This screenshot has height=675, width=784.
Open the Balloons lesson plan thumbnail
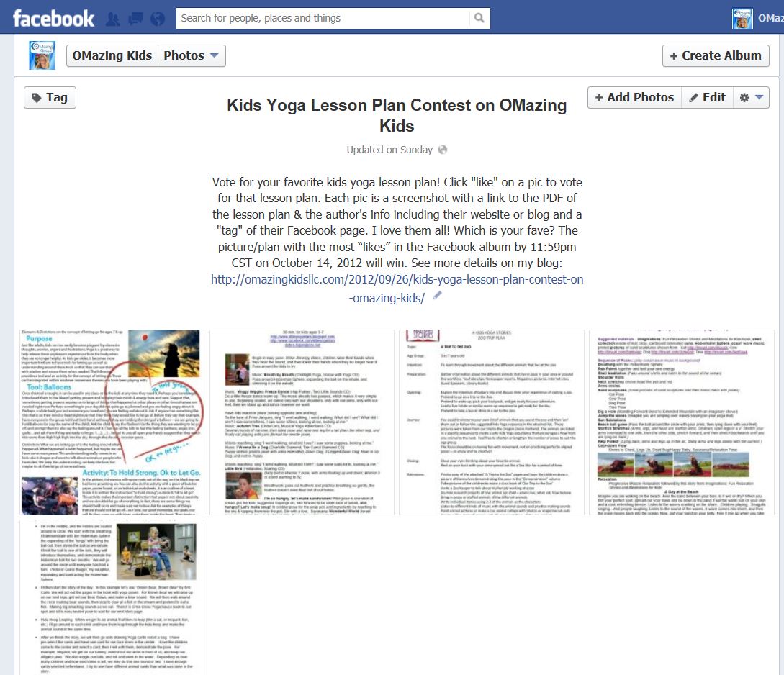[111, 422]
